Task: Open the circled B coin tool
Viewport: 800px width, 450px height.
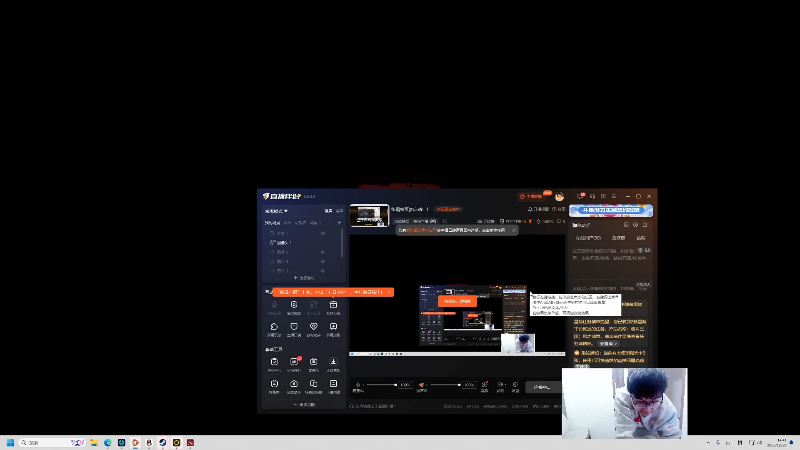Action: [294, 305]
